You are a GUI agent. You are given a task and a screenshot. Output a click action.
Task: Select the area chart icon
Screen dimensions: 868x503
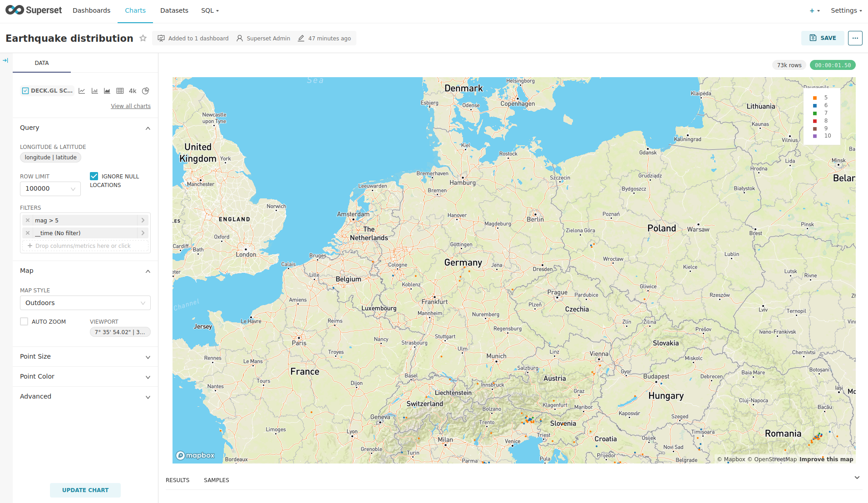point(107,91)
